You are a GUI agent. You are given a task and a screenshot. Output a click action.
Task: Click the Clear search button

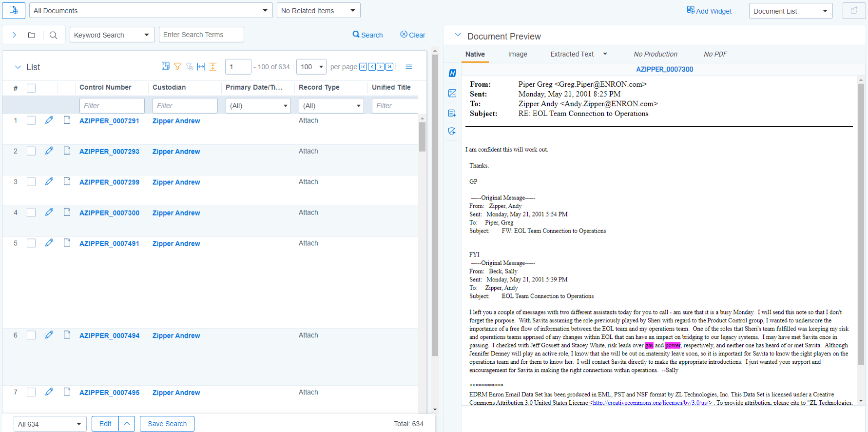coord(413,35)
